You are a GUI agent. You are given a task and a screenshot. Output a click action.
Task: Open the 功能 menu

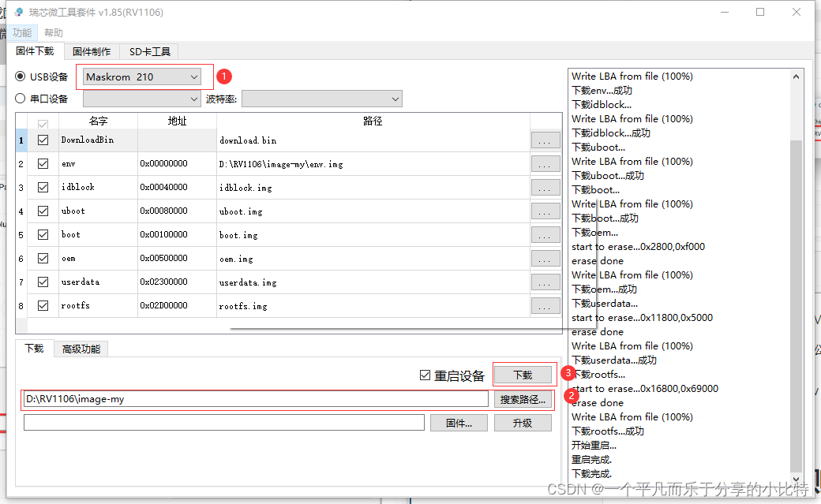point(22,32)
